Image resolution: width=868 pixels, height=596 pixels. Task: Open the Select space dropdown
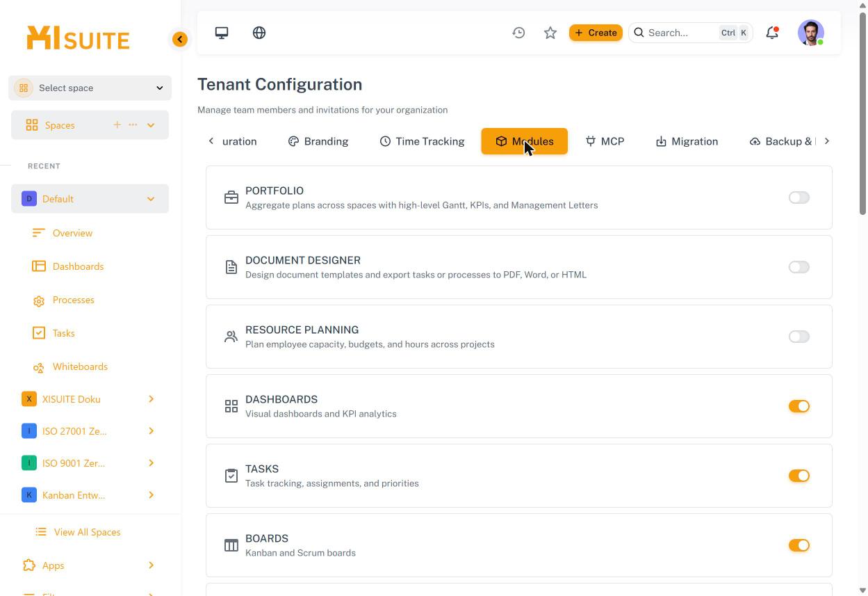click(x=90, y=88)
